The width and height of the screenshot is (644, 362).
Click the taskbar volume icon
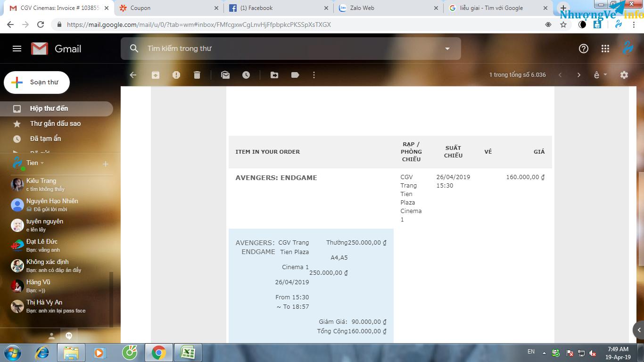click(x=593, y=353)
